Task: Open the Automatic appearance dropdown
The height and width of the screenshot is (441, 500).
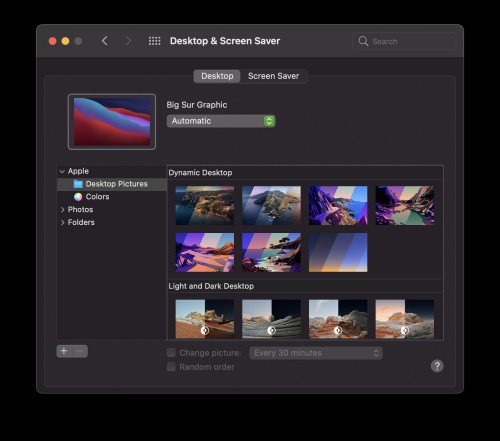Action: click(x=221, y=121)
